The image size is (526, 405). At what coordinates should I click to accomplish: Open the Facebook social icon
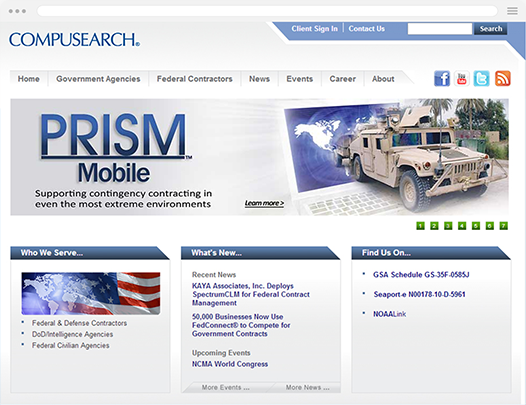pos(442,79)
